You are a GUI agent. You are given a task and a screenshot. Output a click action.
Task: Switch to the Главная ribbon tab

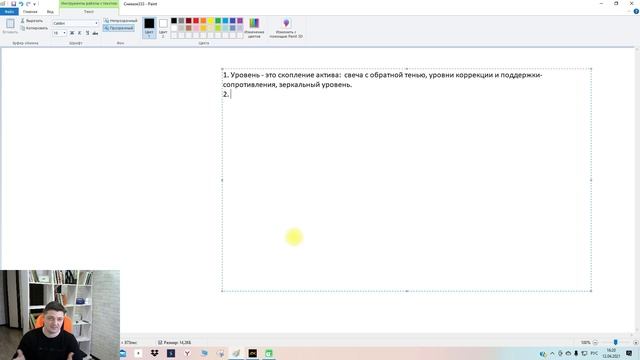pyautogui.click(x=30, y=12)
